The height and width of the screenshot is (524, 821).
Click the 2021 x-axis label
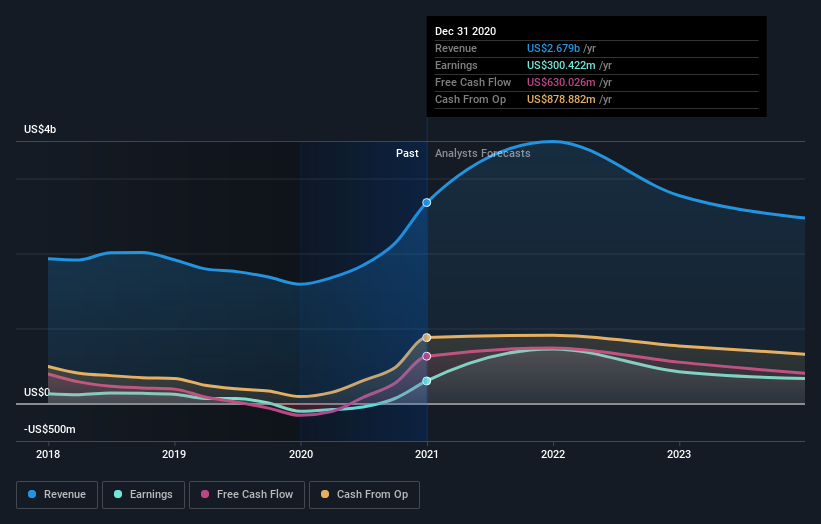(x=427, y=454)
